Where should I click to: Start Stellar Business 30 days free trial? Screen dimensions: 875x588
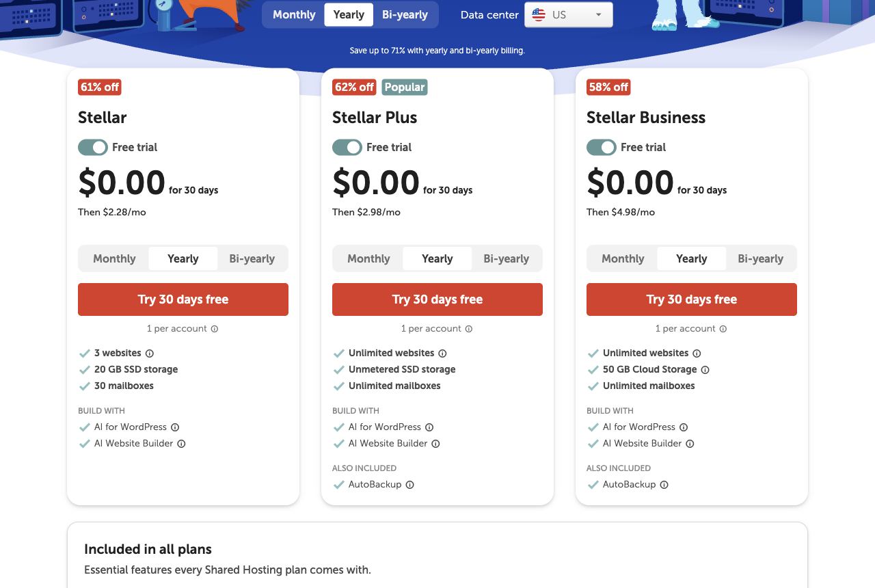tap(692, 299)
